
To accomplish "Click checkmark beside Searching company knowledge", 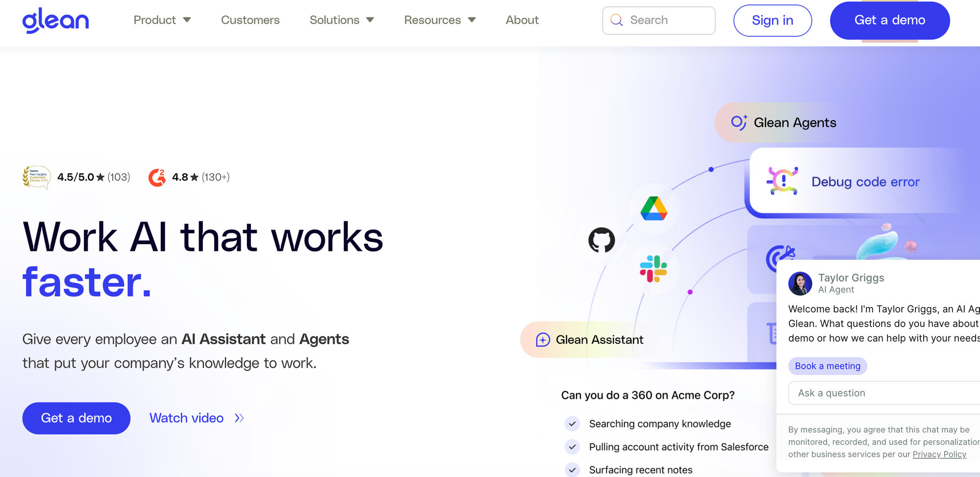I will click(572, 424).
